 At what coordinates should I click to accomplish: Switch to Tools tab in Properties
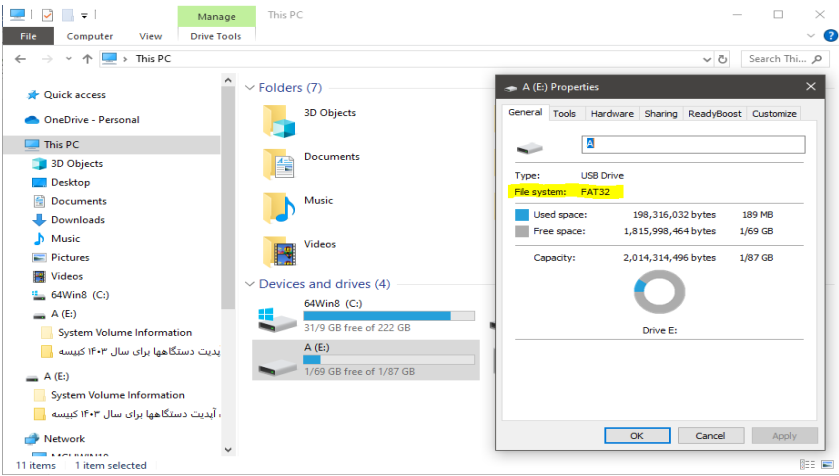pyautogui.click(x=565, y=113)
